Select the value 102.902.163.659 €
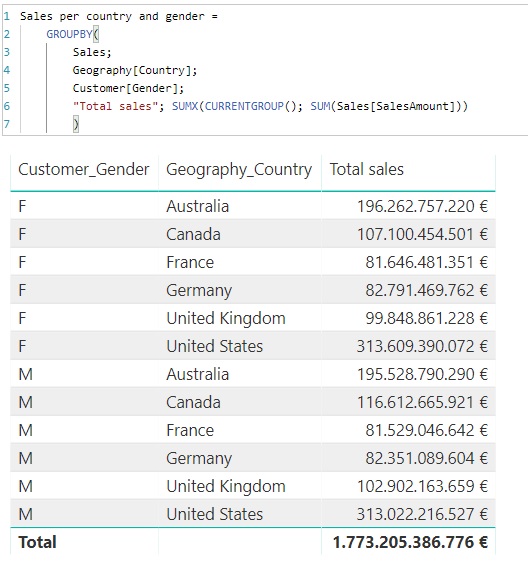 point(422,486)
